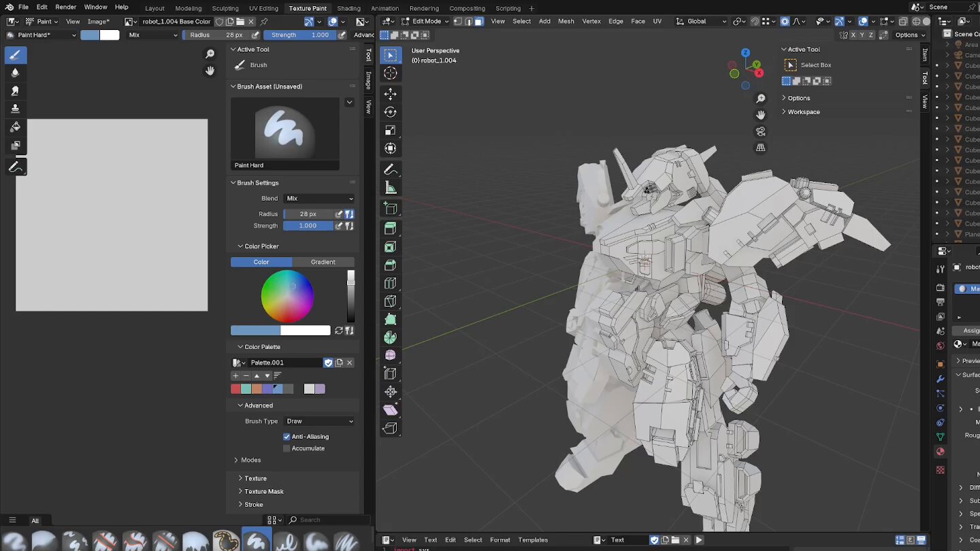Select the Scale tool in viewport
Screen dimensions: 980x551
390,131
